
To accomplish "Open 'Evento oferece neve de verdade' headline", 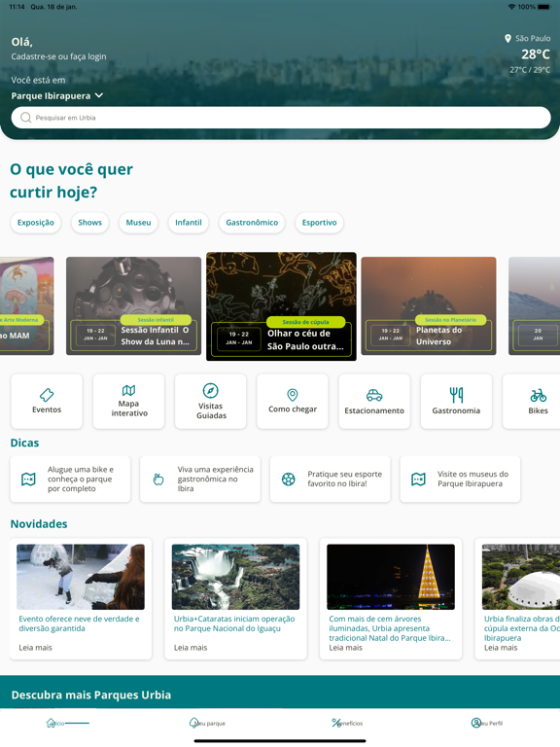I will (x=79, y=623).
